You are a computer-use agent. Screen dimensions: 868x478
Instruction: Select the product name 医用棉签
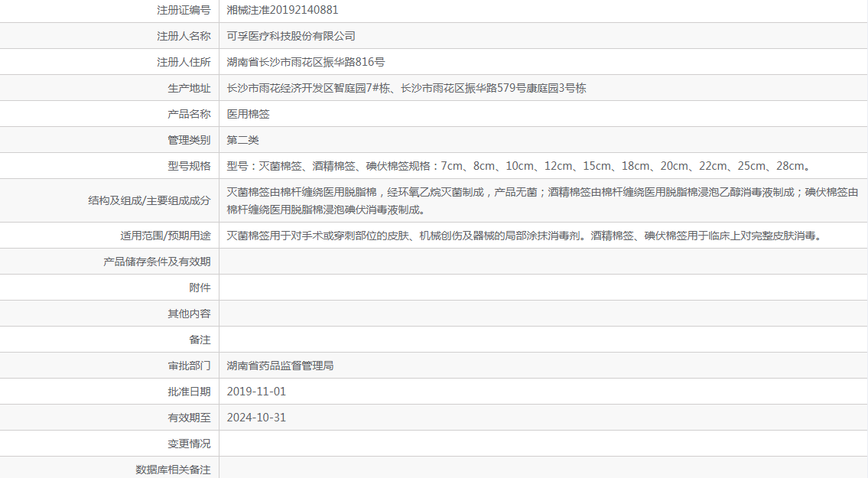tap(248, 114)
